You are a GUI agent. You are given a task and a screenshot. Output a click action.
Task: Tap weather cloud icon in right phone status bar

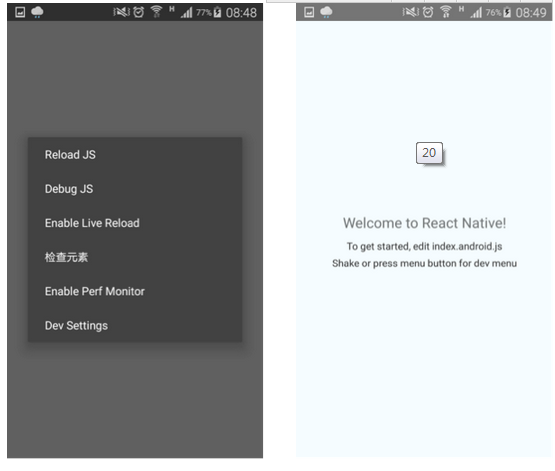326,12
